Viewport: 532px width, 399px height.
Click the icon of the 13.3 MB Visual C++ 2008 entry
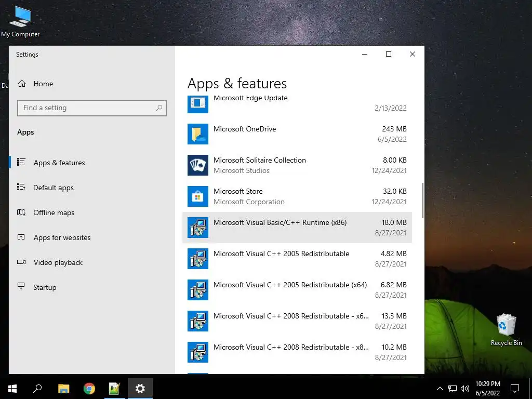coord(198,321)
